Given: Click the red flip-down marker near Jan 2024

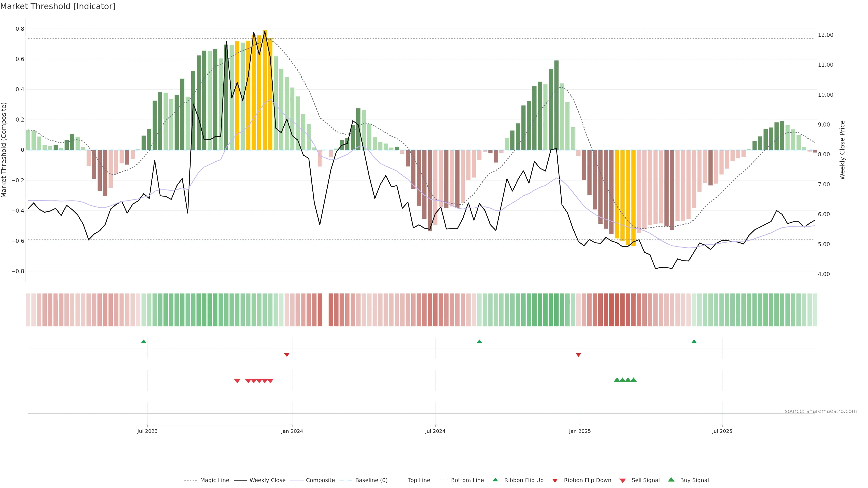Looking at the screenshot, I should coord(287,355).
